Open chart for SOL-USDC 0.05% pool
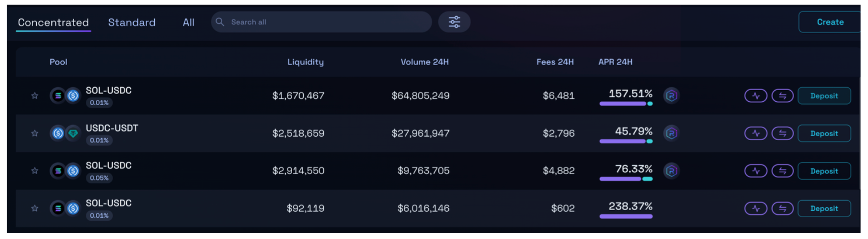 (x=755, y=171)
